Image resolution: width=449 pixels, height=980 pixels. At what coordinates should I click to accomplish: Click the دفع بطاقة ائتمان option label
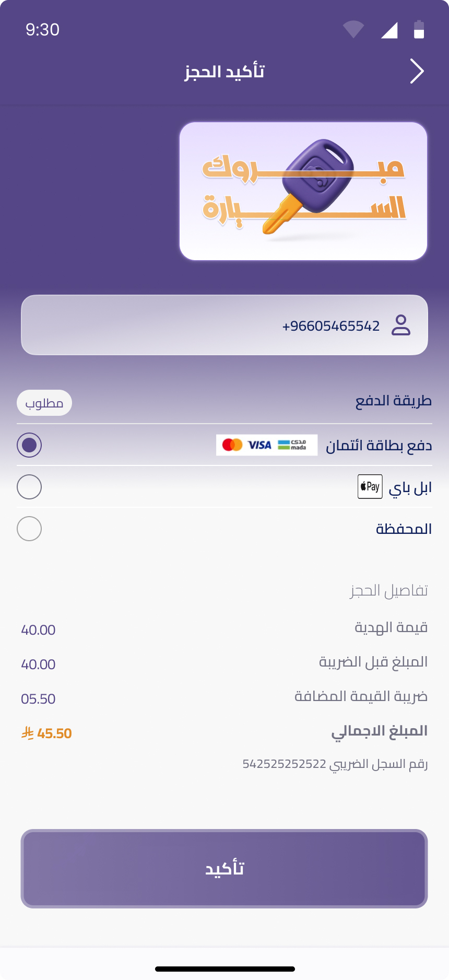tap(379, 446)
